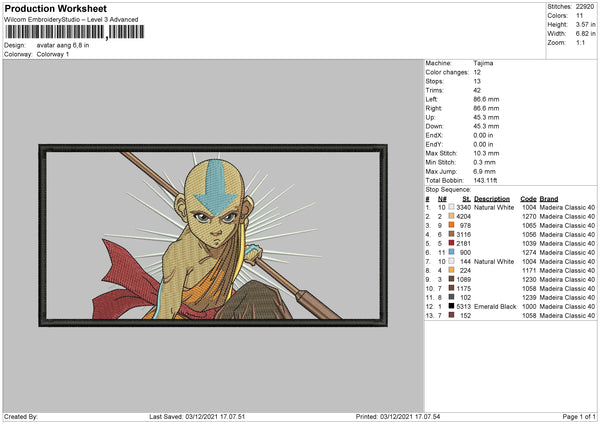Click the 'Created By:' footer label
This screenshot has width=600, height=424.
pos(21,417)
